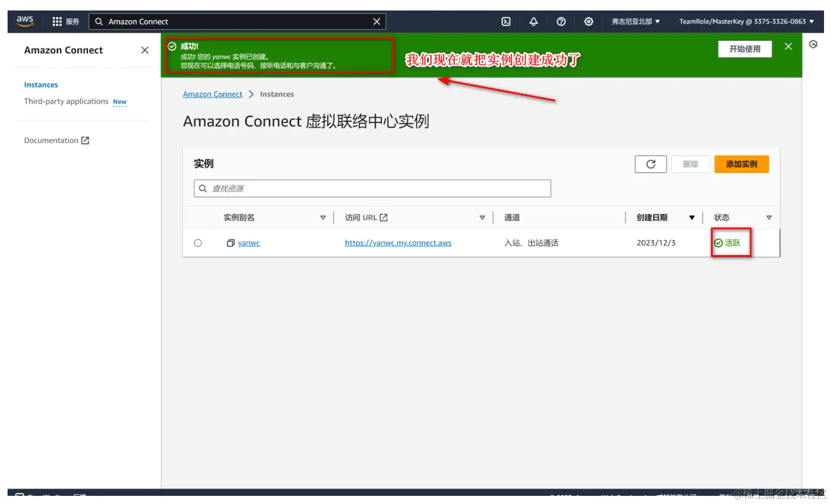Viewport: 831px width, 504px height.
Task: Refresh the instances list
Action: [x=651, y=164]
